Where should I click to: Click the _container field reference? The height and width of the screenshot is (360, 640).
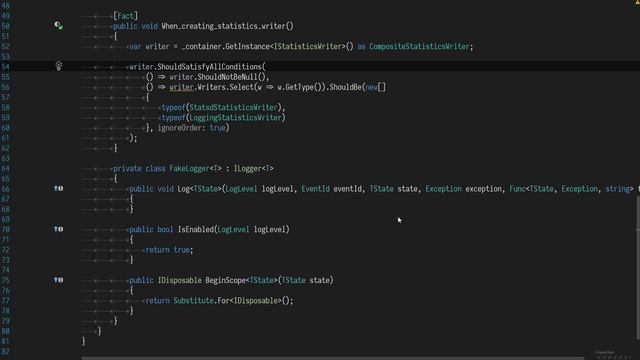pos(202,47)
